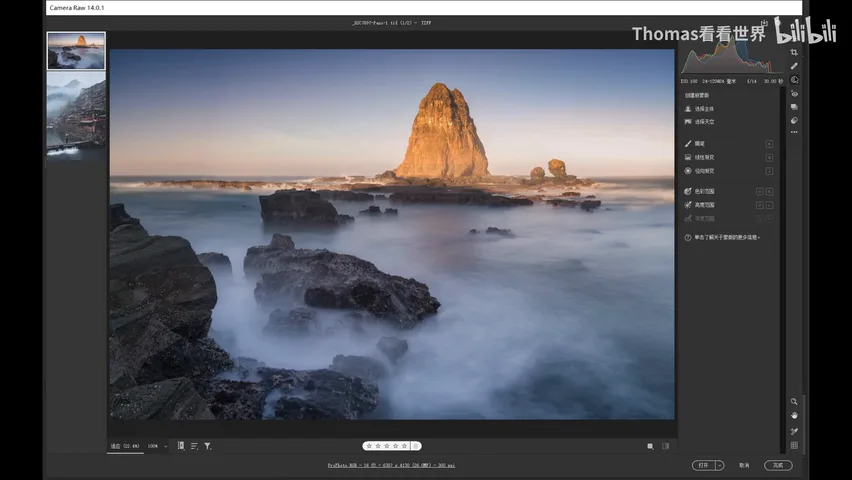Click the Radial Gradient shortcut key badge
Viewport: 852px width, 480px height.
[769, 171]
